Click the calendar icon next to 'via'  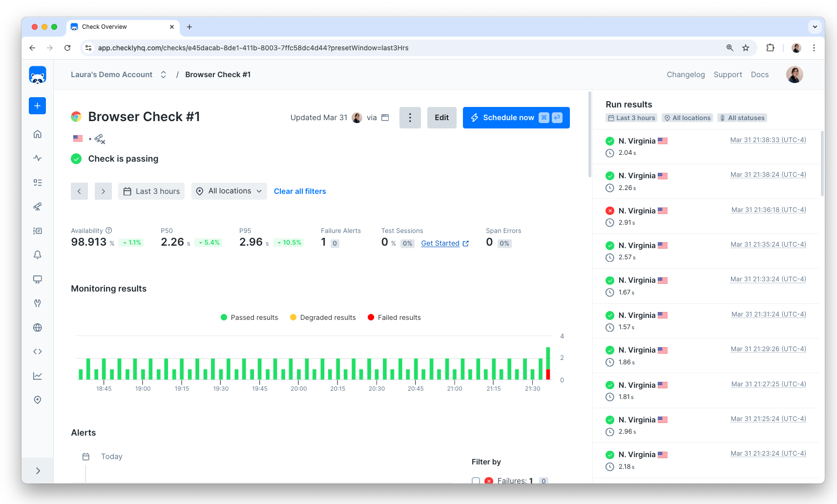(385, 117)
